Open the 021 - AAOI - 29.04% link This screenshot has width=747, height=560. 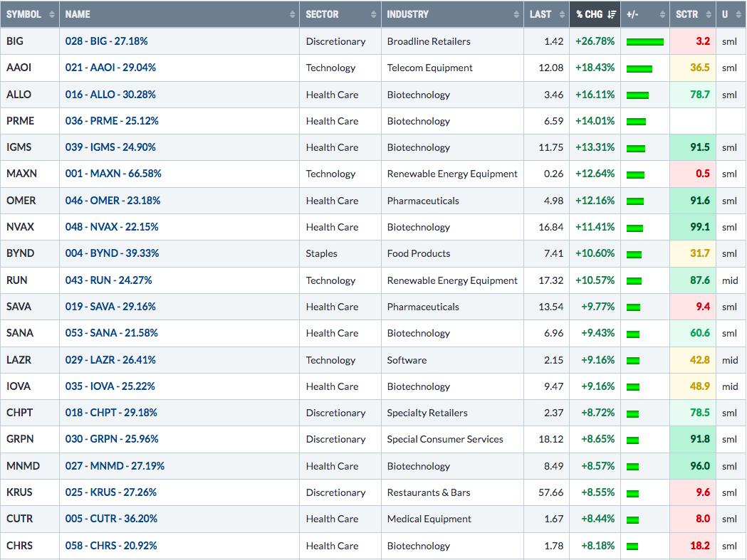pos(110,68)
